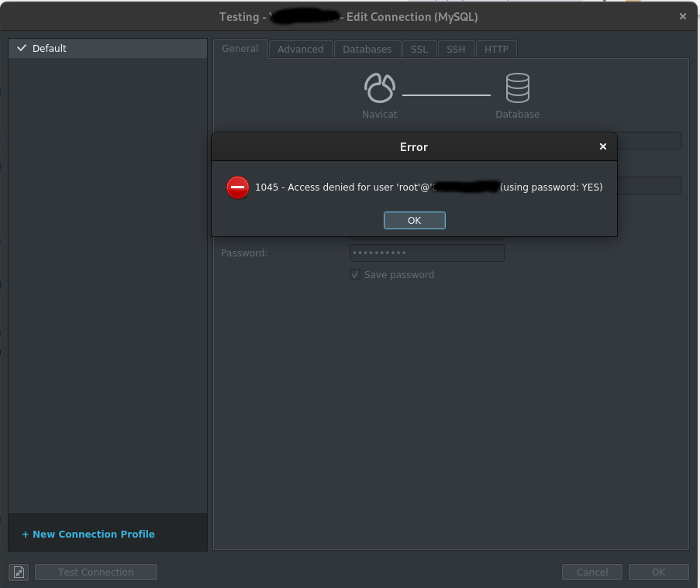This screenshot has width=700, height=588.
Task: Open the Databases tab
Action: pyautogui.click(x=367, y=49)
